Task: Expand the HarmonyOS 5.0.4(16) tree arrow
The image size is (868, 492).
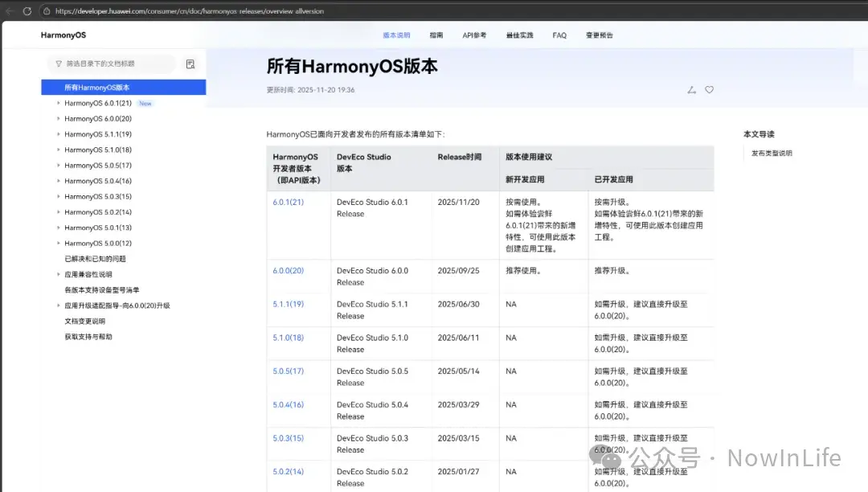Action: point(58,180)
